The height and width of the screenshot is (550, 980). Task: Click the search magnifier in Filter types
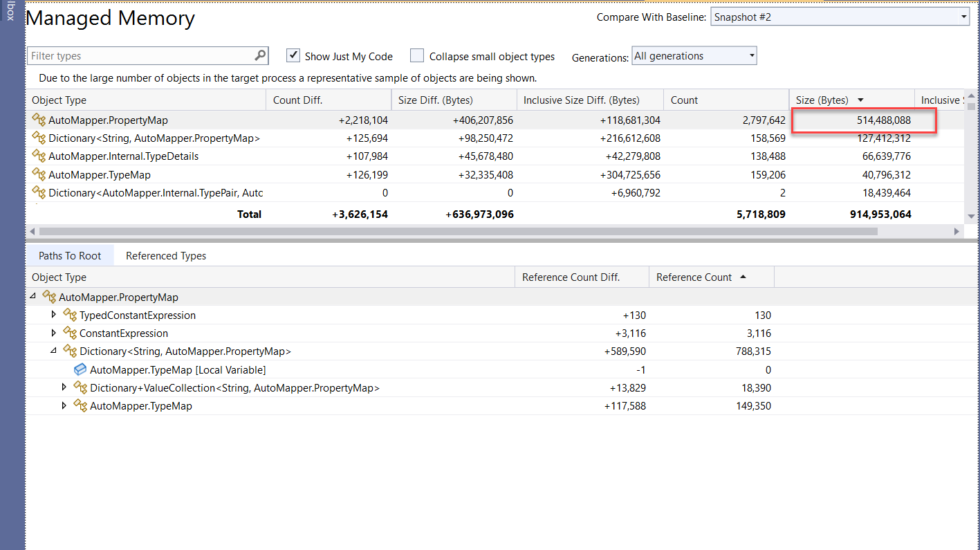click(x=260, y=55)
